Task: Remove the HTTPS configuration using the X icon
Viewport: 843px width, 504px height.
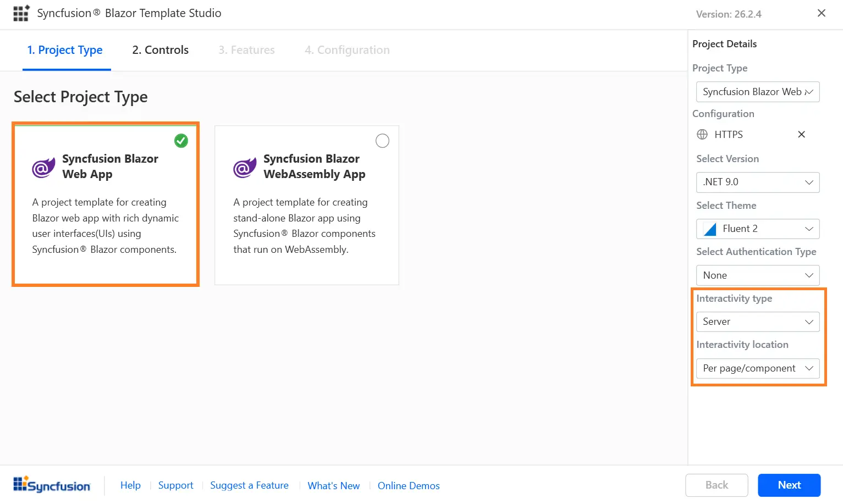Action: click(x=801, y=134)
